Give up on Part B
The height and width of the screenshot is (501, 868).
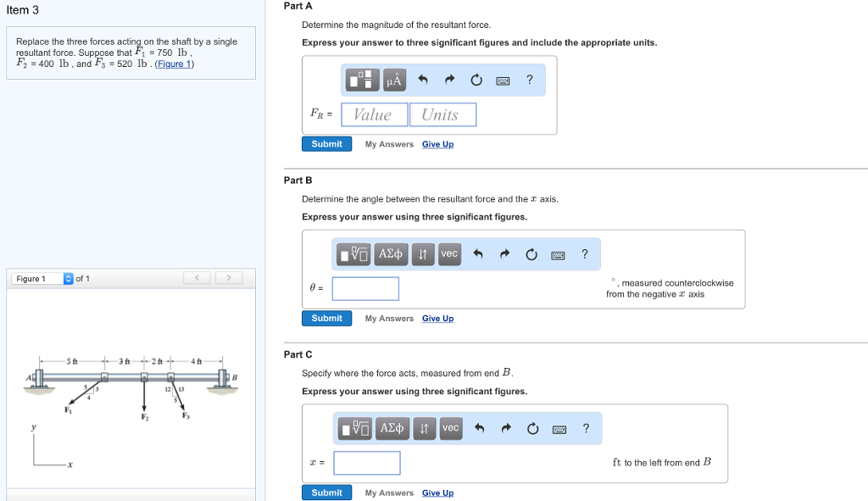coord(438,319)
